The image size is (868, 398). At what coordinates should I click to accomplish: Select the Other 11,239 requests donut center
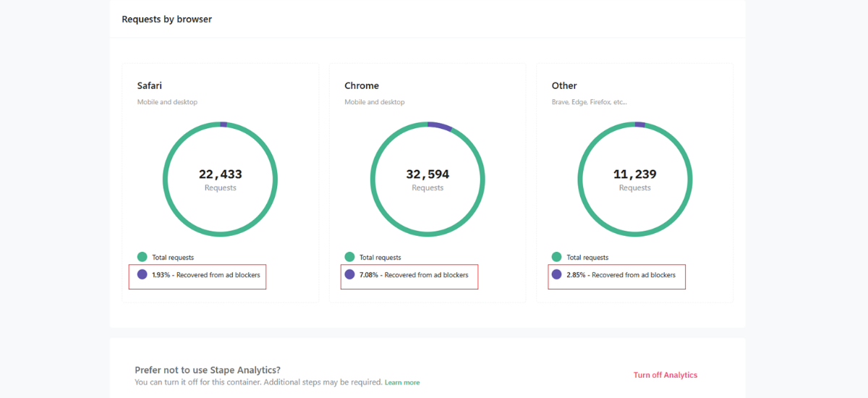635,179
